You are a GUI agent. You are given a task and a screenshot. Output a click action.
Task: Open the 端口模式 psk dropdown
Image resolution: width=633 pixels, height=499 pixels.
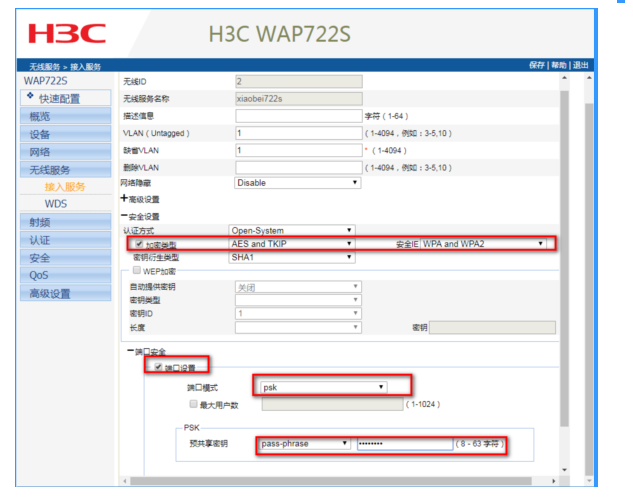click(324, 388)
